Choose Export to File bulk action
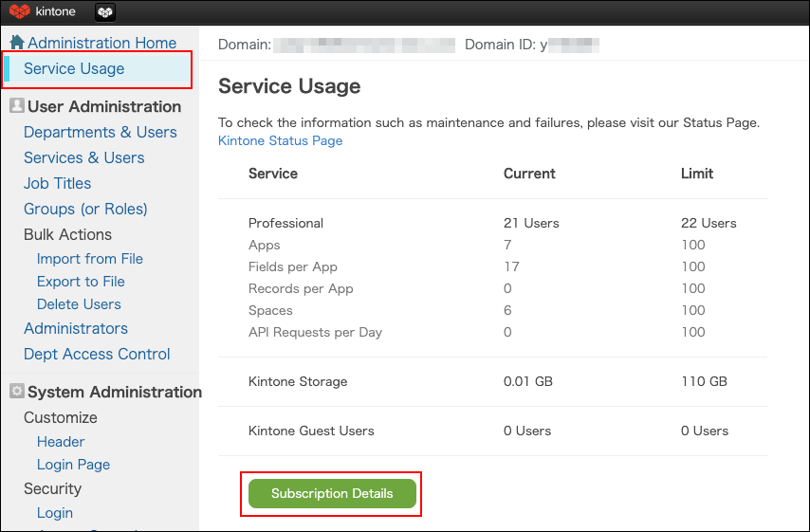Viewport: 810px width, 532px height. click(81, 282)
